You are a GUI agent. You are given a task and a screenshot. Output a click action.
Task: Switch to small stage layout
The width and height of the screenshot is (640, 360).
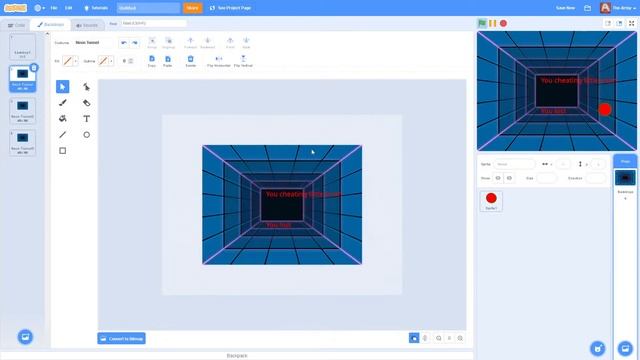[x=608, y=23]
